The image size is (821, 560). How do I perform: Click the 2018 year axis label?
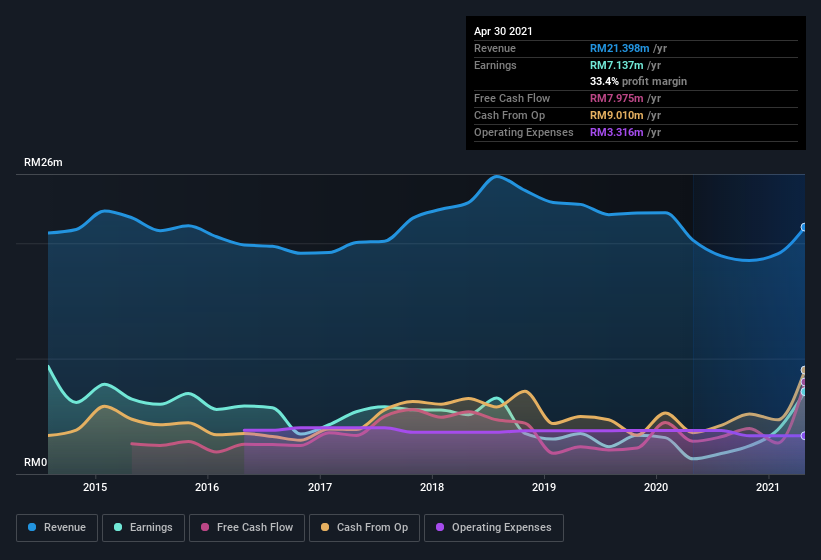[432, 488]
